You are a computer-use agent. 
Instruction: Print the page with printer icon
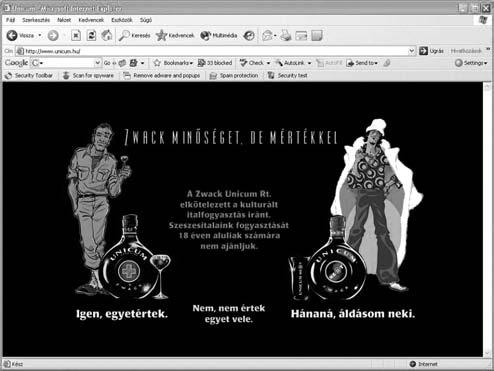point(286,35)
